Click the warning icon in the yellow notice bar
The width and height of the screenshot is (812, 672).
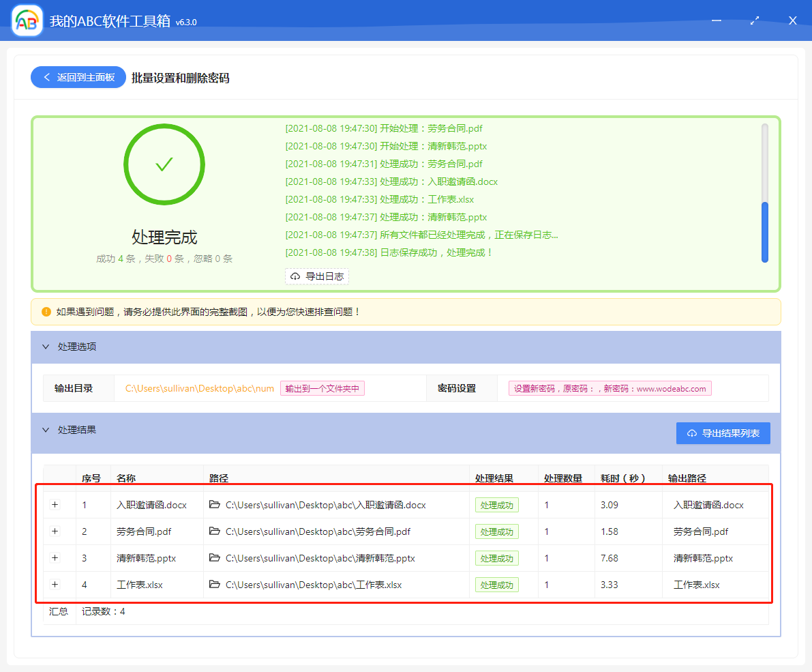click(46, 311)
